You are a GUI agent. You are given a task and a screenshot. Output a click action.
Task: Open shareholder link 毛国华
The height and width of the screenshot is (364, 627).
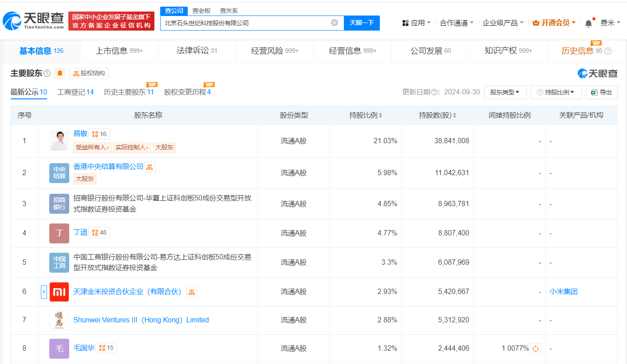click(x=84, y=348)
